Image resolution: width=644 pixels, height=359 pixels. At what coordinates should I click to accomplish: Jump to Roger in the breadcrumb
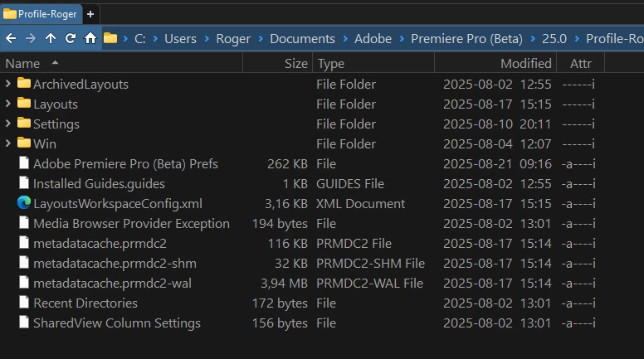[233, 39]
